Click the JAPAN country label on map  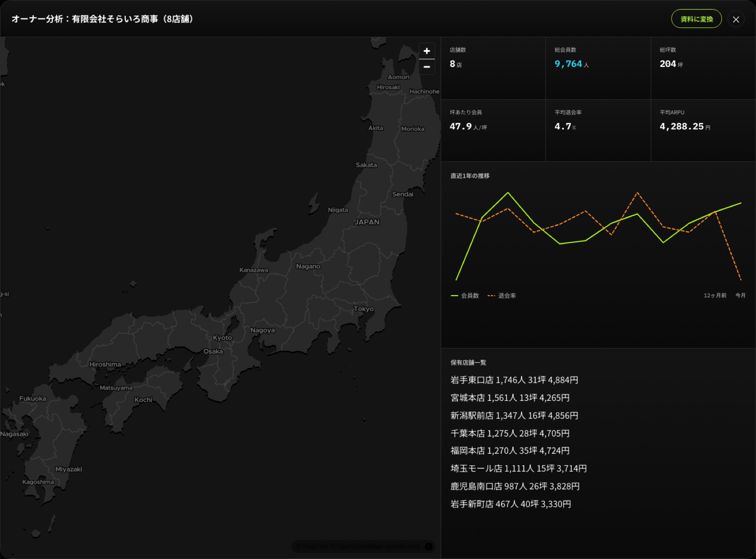click(x=367, y=222)
